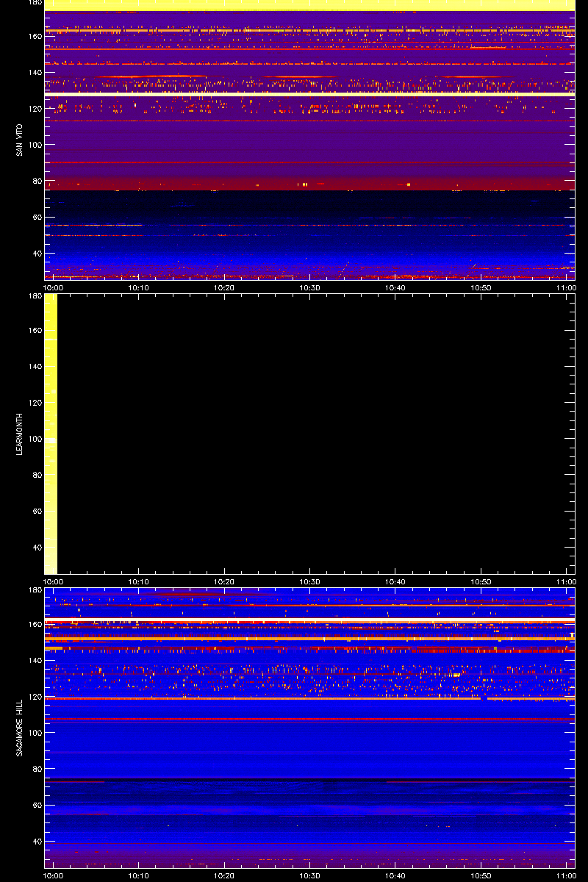The height and width of the screenshot is (882, 588).
Task: Click the 100 tick on Learmonth axis
Action: pos(34,439)
